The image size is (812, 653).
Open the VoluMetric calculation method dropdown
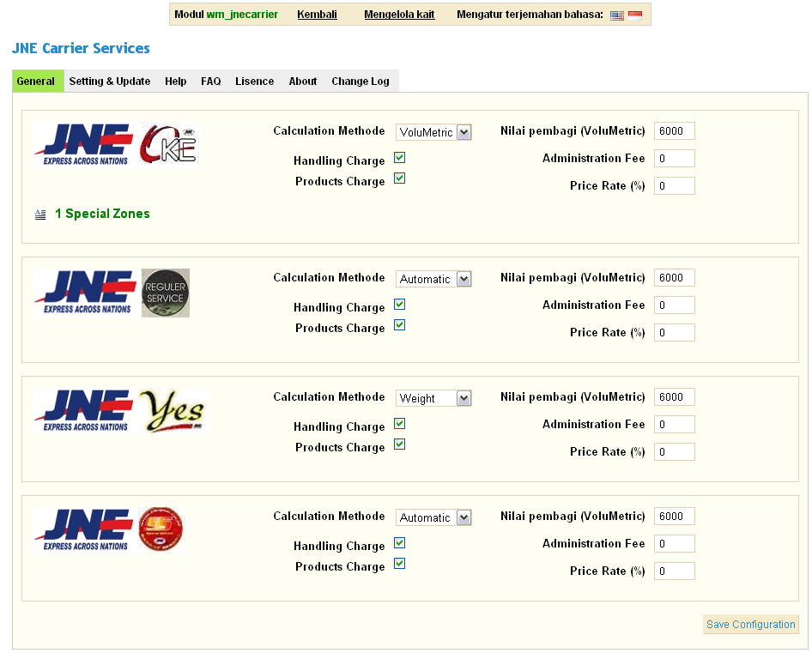[x=433, y=132]
